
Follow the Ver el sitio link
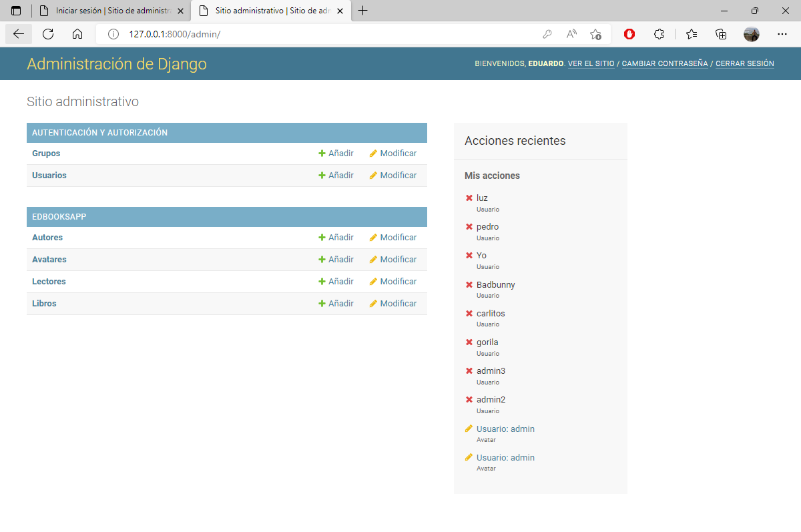click(x=591, y=64)
